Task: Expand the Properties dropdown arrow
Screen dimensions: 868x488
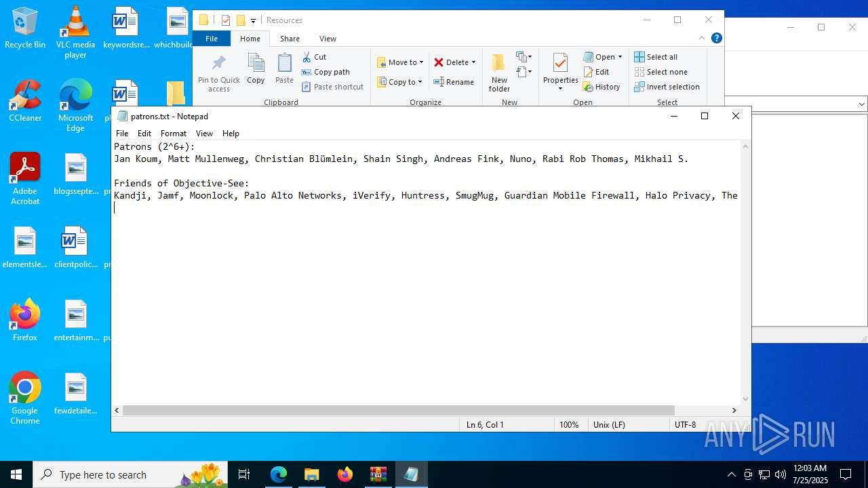Action: pyautogui.click(x=560, y=89)
